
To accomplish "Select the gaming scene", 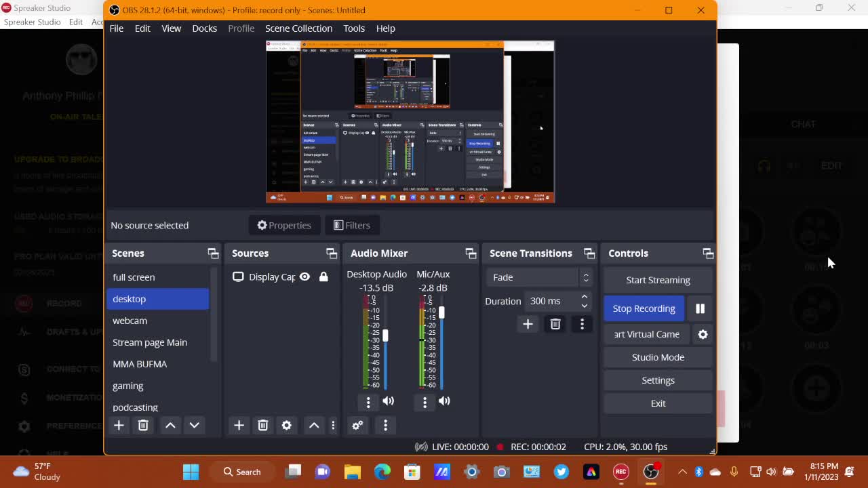I will 158,386.
